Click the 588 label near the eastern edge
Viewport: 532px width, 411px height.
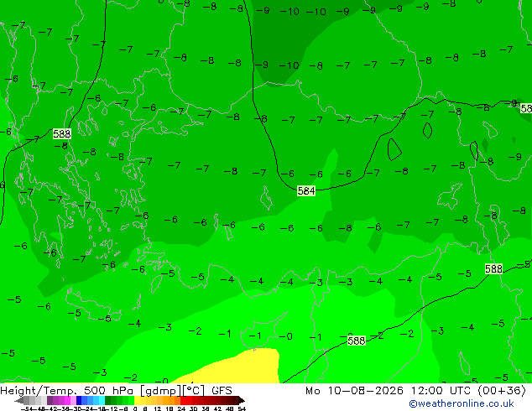[x=493, y=268]
